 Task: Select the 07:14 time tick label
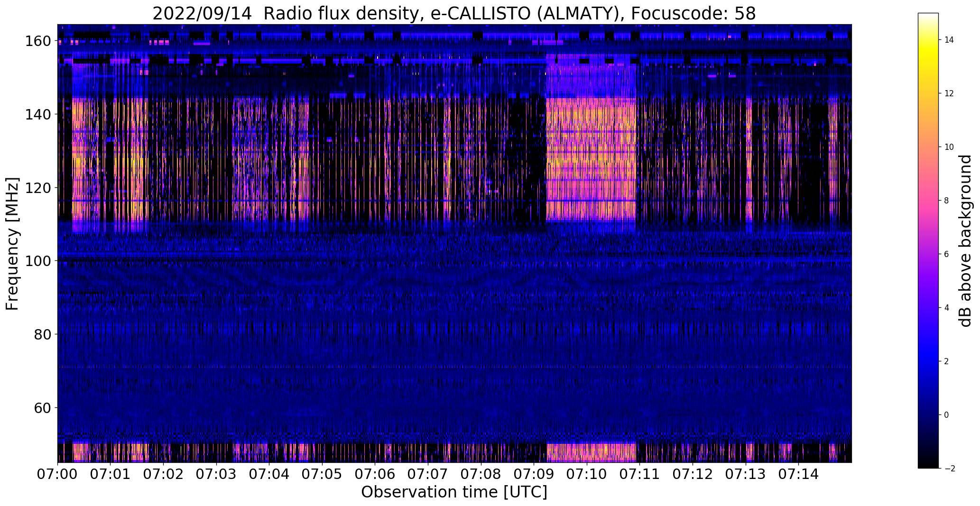point(799,474)
